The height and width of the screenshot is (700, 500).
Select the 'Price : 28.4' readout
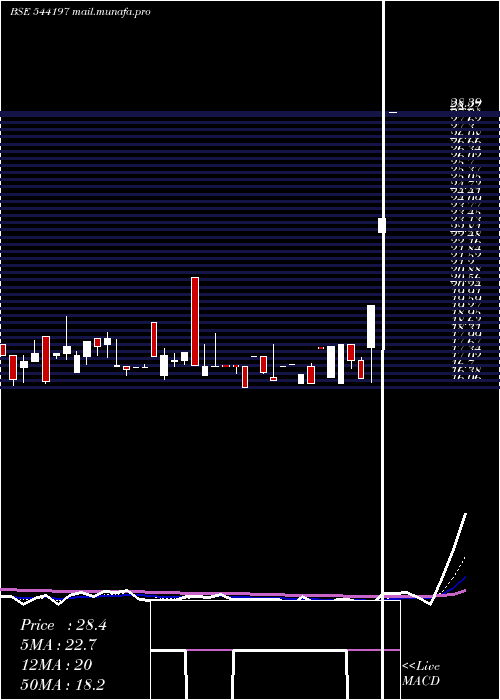(63, 625)
